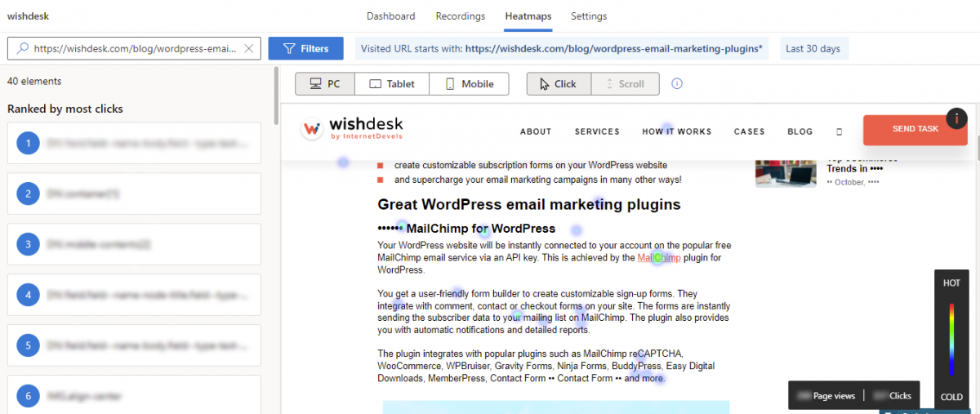Click the MailChimp for WordPress subheading
The height and width of the screenshot is (414, 980).
pyautogui.click(x=466, y=229)
